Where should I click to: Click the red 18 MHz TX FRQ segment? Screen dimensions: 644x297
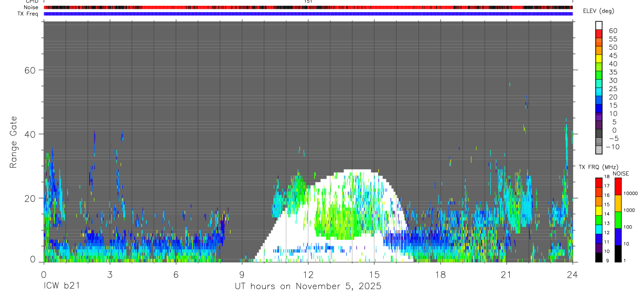tap(599, 182)
